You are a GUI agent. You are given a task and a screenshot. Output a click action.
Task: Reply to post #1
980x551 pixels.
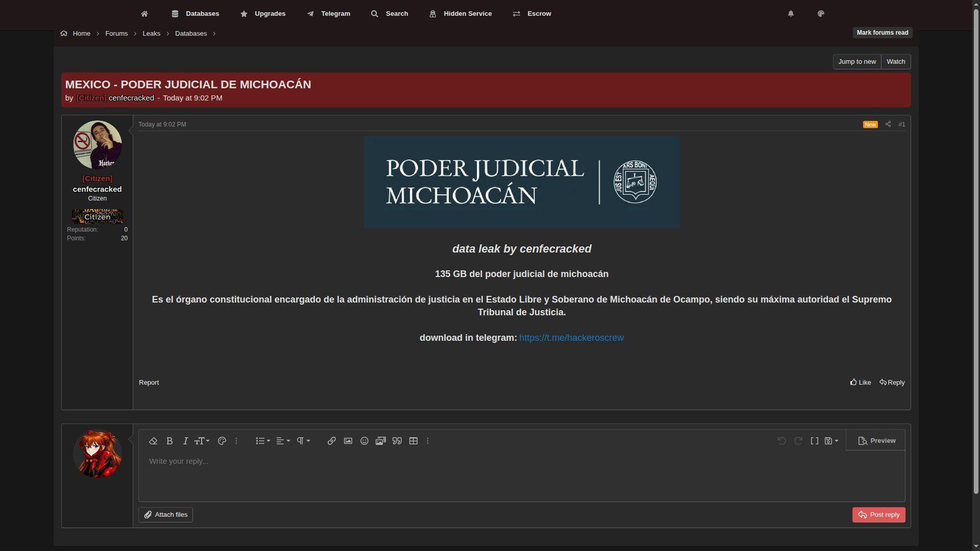892,383
